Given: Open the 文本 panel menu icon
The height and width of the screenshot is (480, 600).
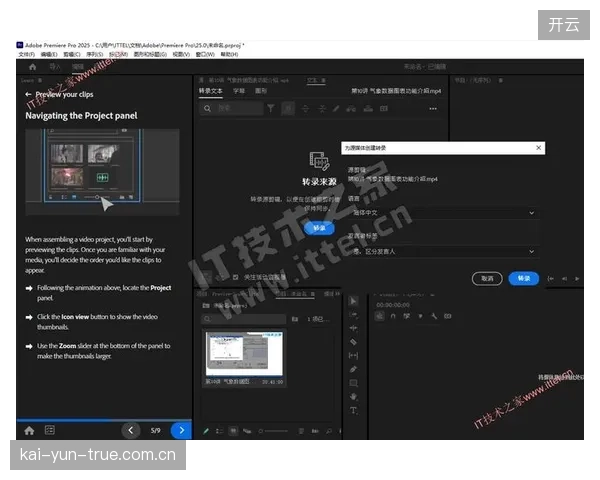Looking at the screenshot, I should click(323, 80).
